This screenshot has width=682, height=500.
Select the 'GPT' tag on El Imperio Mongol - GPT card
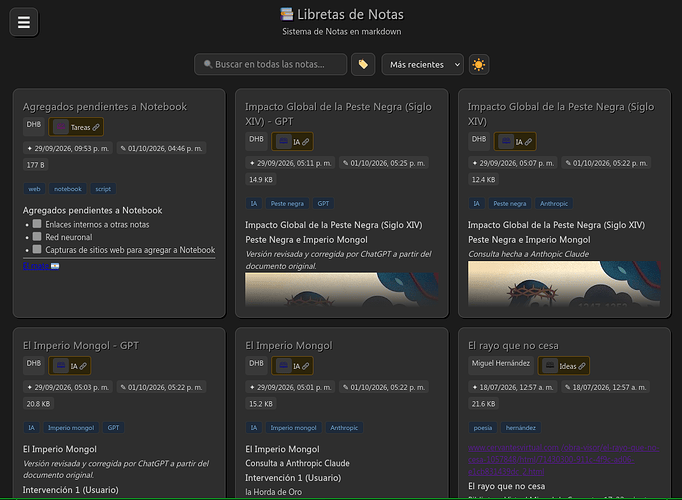[x=114, y=428]
